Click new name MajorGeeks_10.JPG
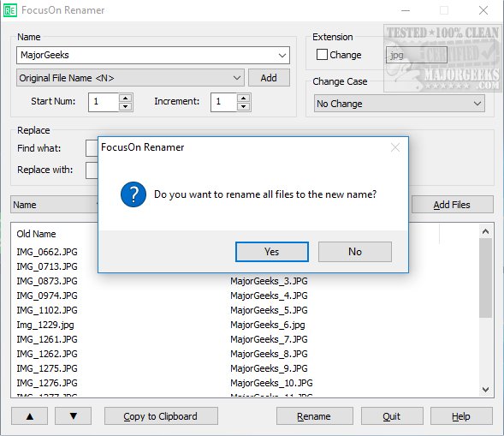This screenshot has height=436, width=504. (271, 383)
